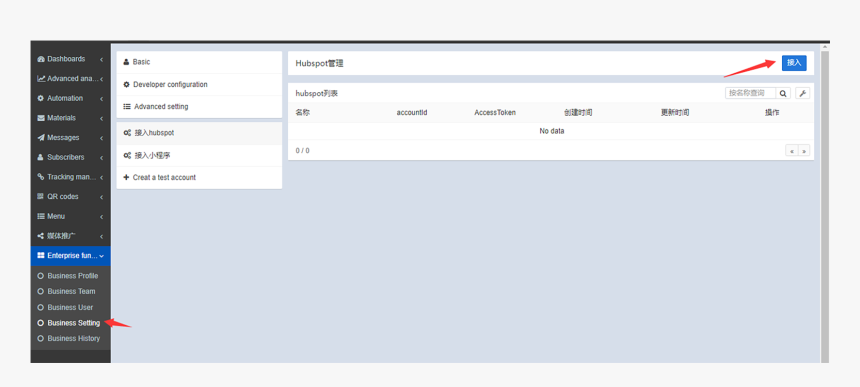This screenshot has height=387, width=860.
Task: Open the 接入hubspot entry
Action: pyautogui.click(x=199, y=133)
